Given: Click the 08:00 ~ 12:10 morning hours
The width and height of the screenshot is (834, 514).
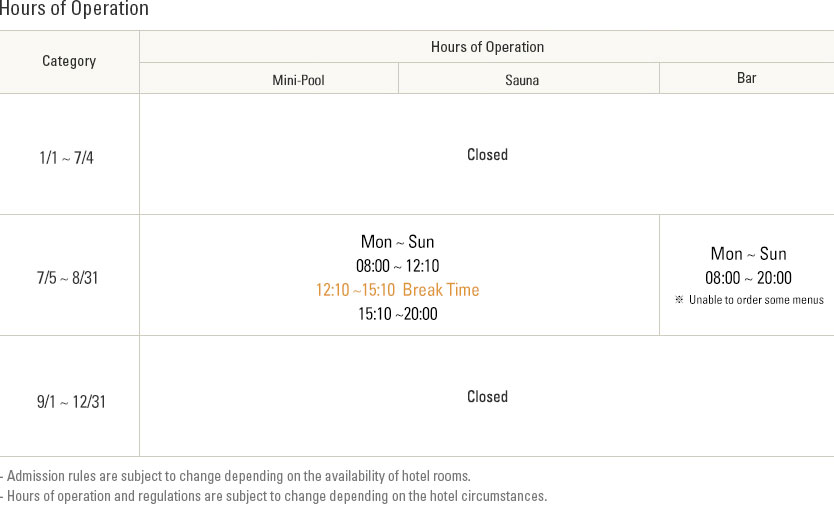Looking at the screenshot, I should click(398, 266).
